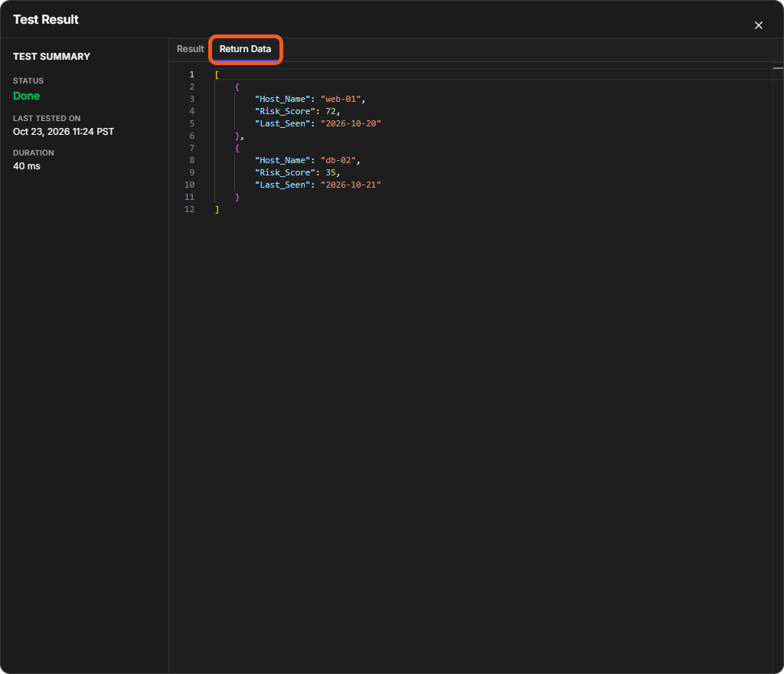
Task: Switch to the Result tab
Action: tap(190, 49)
